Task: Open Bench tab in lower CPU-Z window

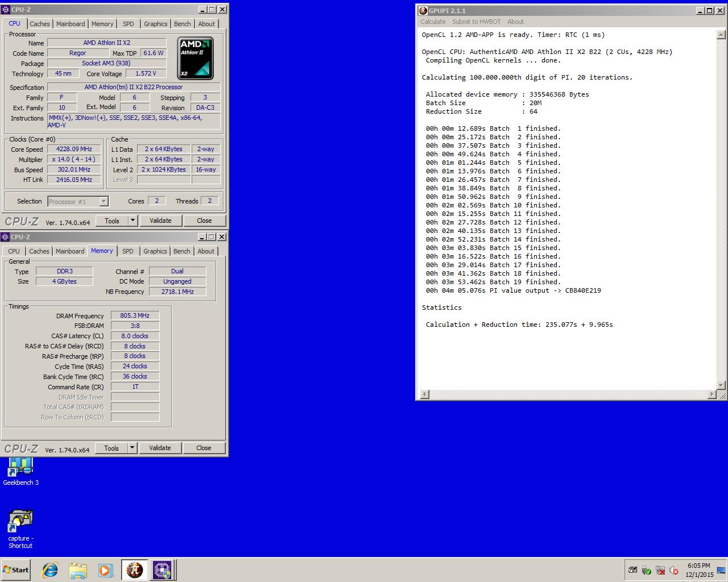Action: [182, 251]
